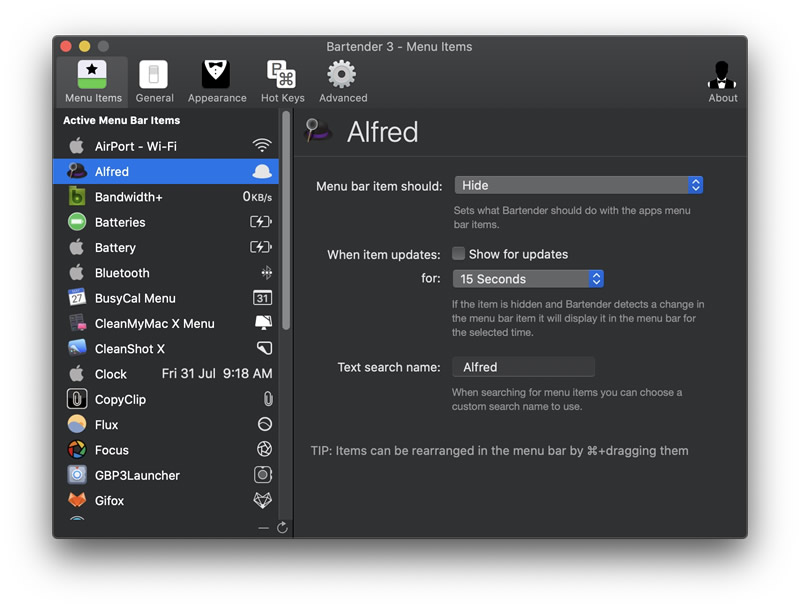Click the green Bandwidth+ app icon

click(x=77, y=196)
